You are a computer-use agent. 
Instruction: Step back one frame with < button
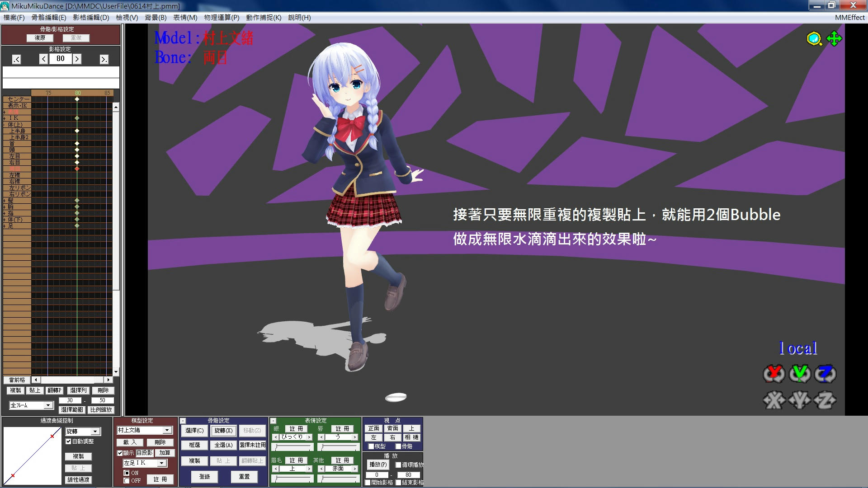tap(44, 59)
